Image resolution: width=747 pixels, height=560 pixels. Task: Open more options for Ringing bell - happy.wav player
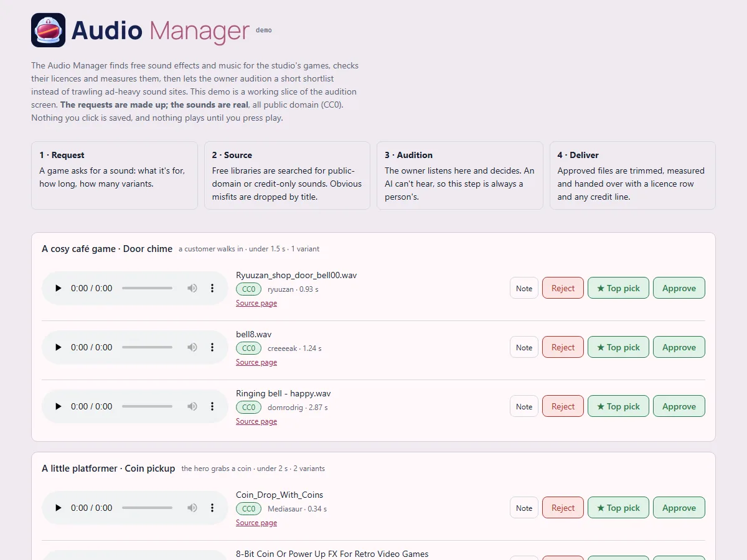(x=212, y=406)
